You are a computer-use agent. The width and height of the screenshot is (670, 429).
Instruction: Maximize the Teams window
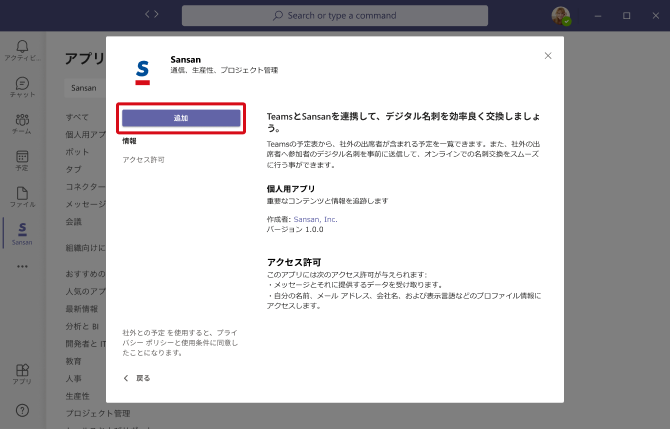626,16
